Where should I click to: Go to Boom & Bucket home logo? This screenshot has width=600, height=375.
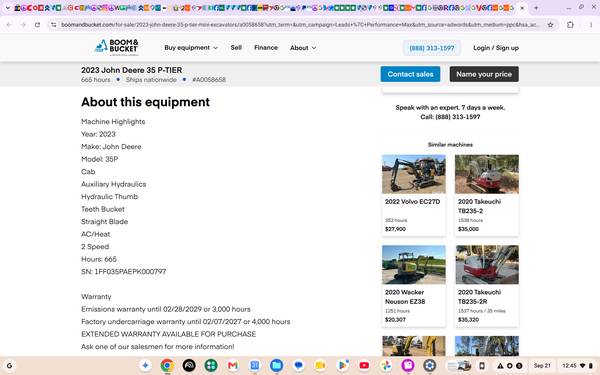116,47
